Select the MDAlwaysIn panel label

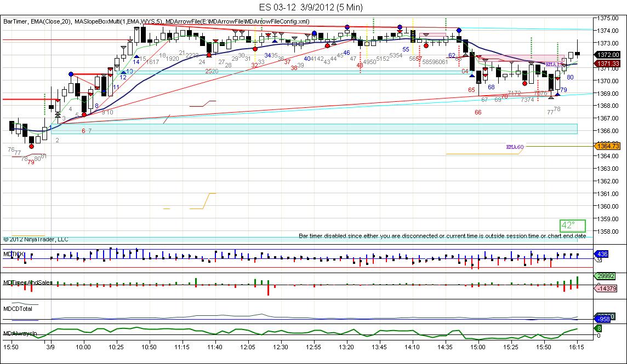tap(20, 333)
